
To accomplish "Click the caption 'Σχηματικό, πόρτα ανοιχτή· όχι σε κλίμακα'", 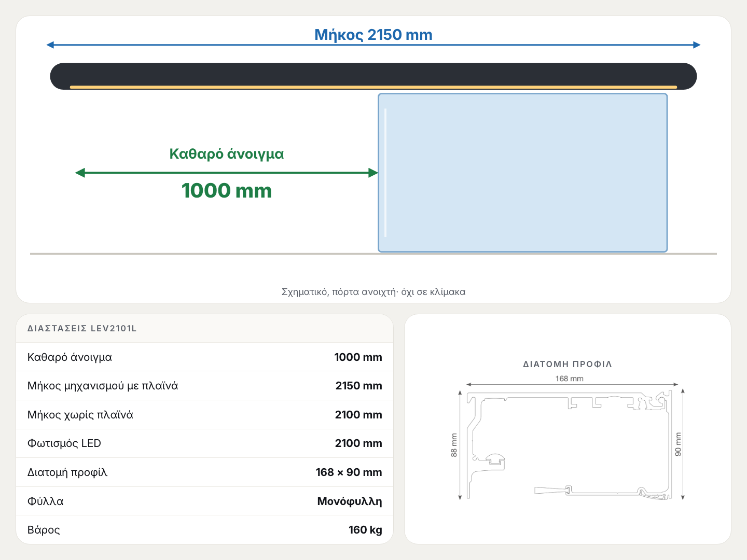I will click(x=374, y=292).
